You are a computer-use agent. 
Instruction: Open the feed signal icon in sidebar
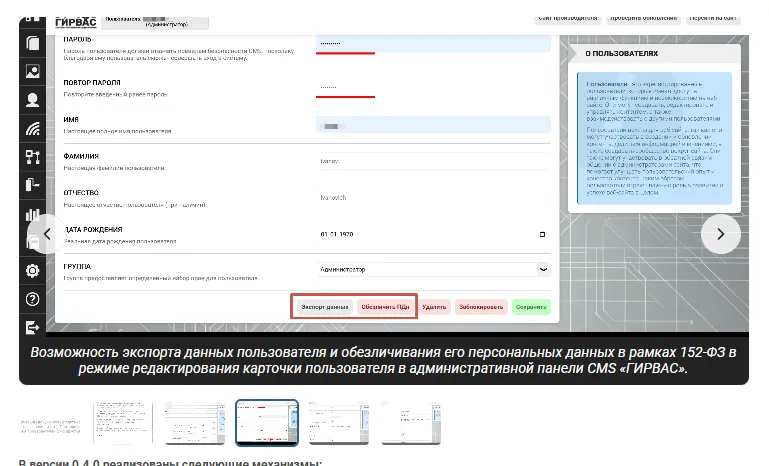click(32, 129)
